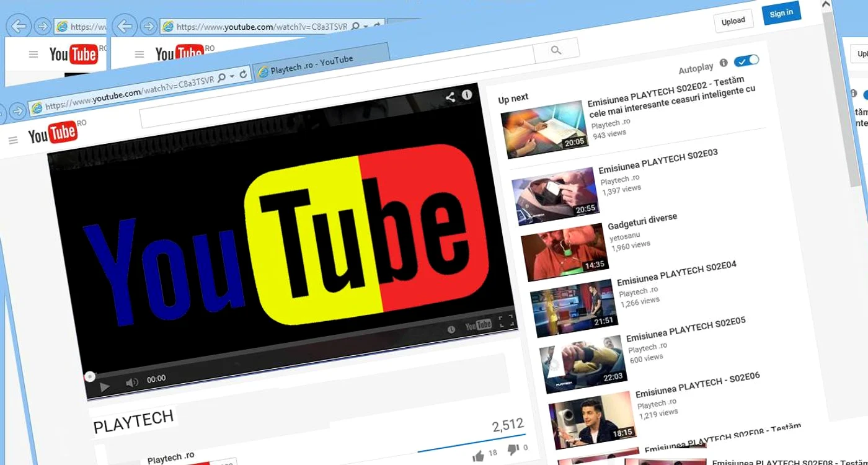Play the video with the play button
This screenshot has height=465, width=868.
[x=104, y=388]
